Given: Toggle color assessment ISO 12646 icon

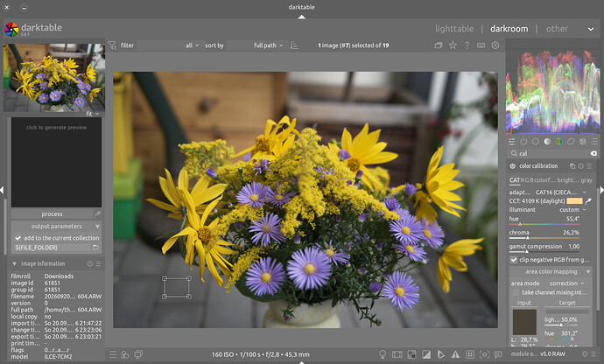Looking at the screenshot, I should (397, 354).
